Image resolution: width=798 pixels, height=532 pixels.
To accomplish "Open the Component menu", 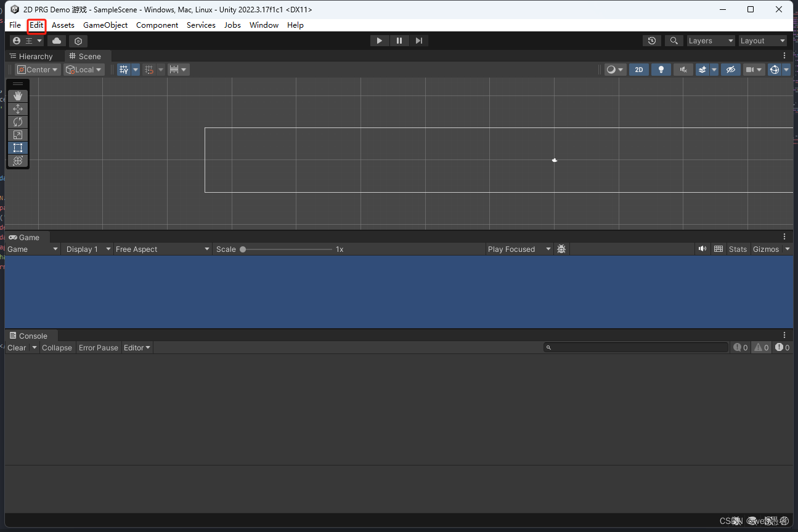I will pos(157,25).
